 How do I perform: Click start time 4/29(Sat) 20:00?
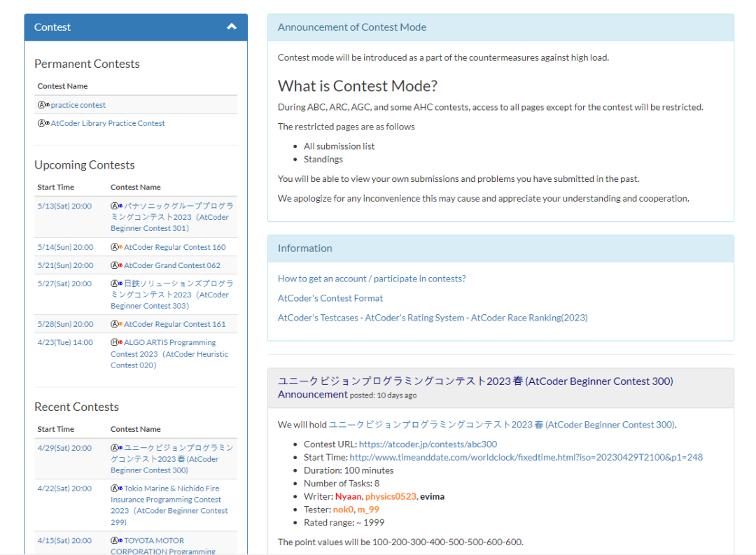coord(64,448)
